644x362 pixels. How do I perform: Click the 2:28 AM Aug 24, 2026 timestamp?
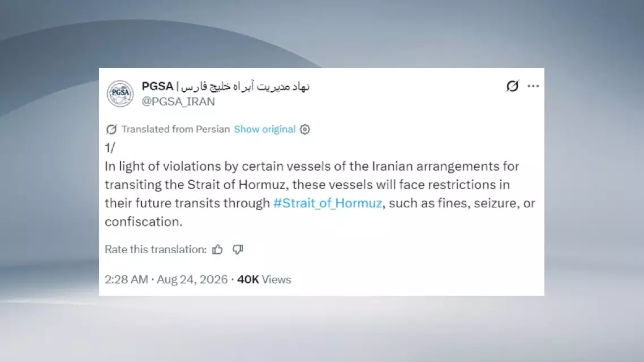(x=166, y=279)
